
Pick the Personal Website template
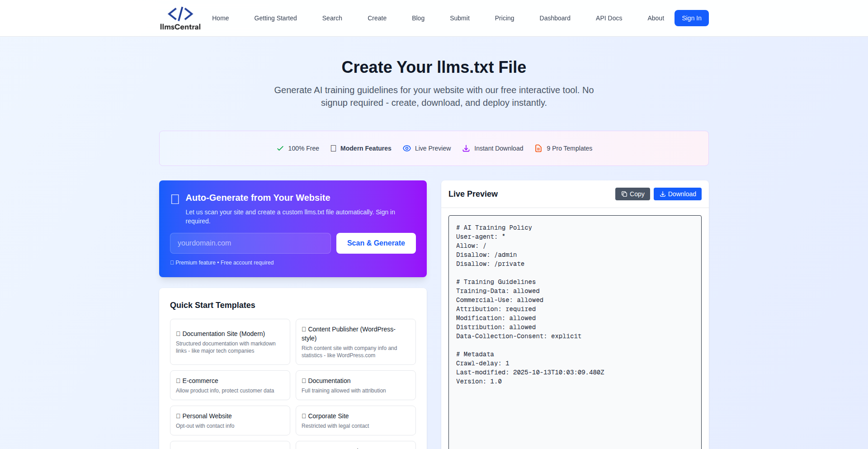click(230, 421)
